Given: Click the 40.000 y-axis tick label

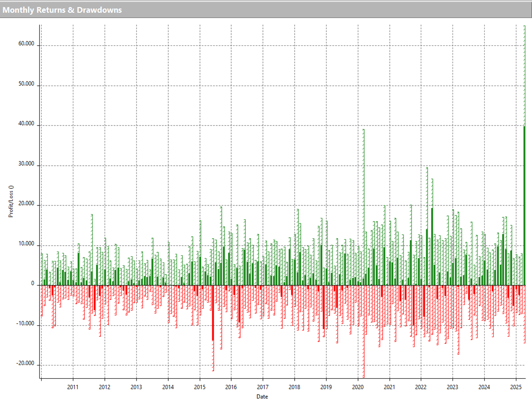Looking at the screenshot, I should pyautogui.click(x=27, y=124).
